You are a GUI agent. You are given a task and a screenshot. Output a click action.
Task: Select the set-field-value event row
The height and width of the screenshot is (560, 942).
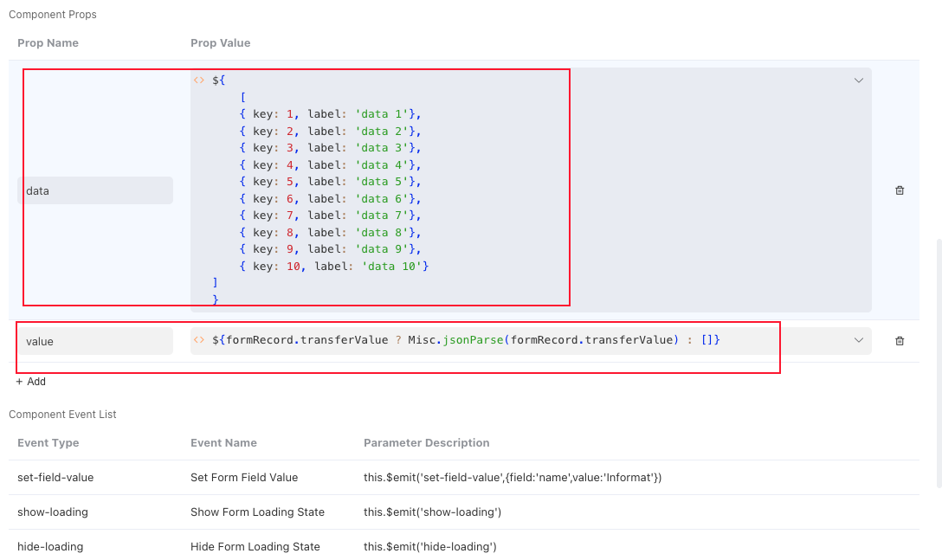(260, 477)
